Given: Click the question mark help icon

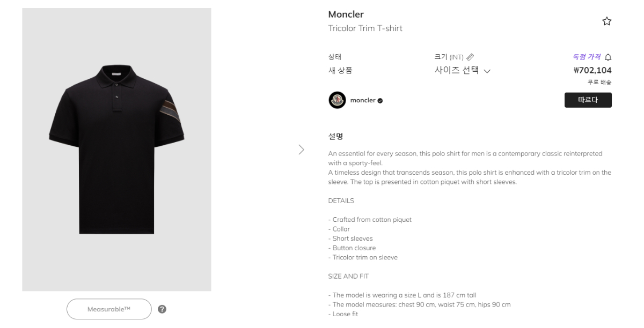Looking at the screenshot, I should (x=162, y=309).
